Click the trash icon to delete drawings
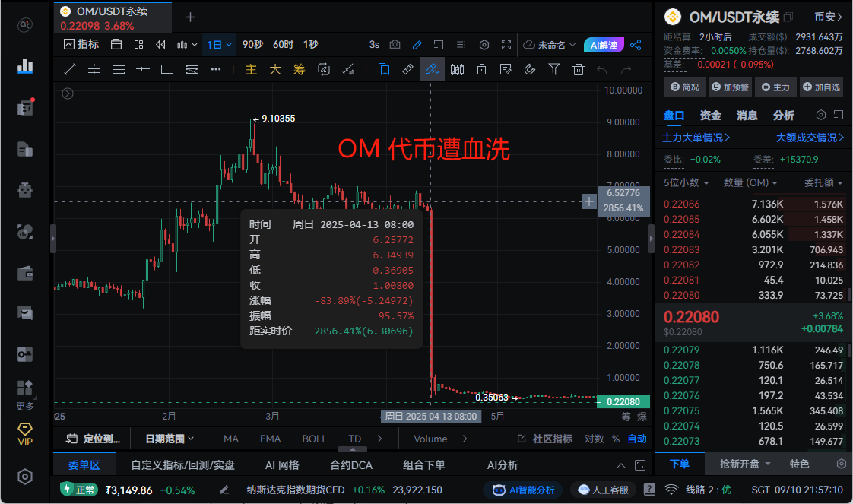 click(579, 70)
